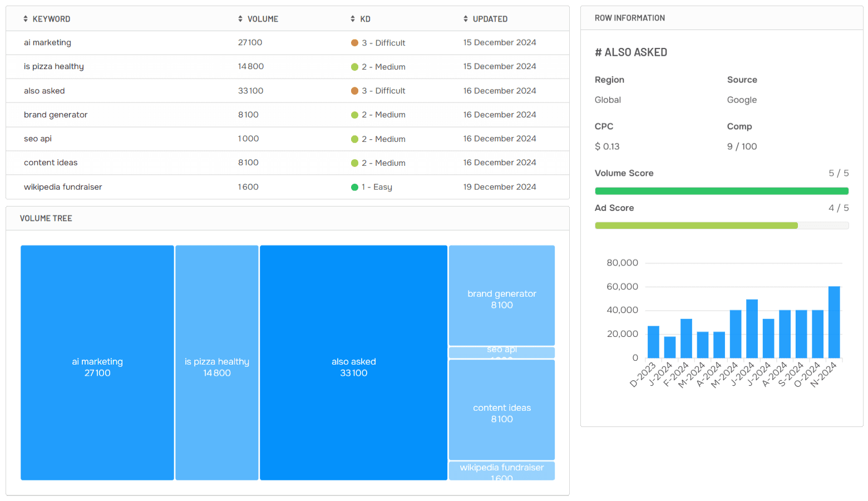This screenshot has height=501, width=868.
Task: Click the green KD dot for wikipedia fundraiser
Action: point(354,187)
